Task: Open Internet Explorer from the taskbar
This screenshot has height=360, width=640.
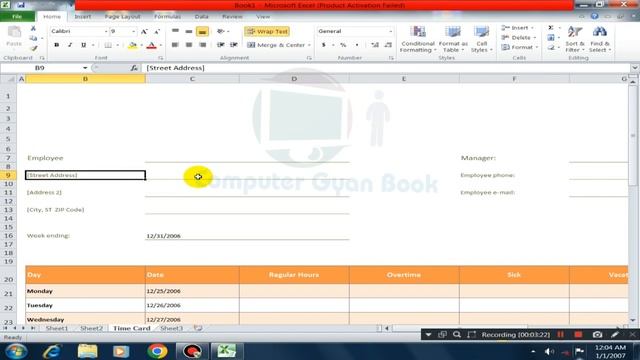Action: (52, 351)
